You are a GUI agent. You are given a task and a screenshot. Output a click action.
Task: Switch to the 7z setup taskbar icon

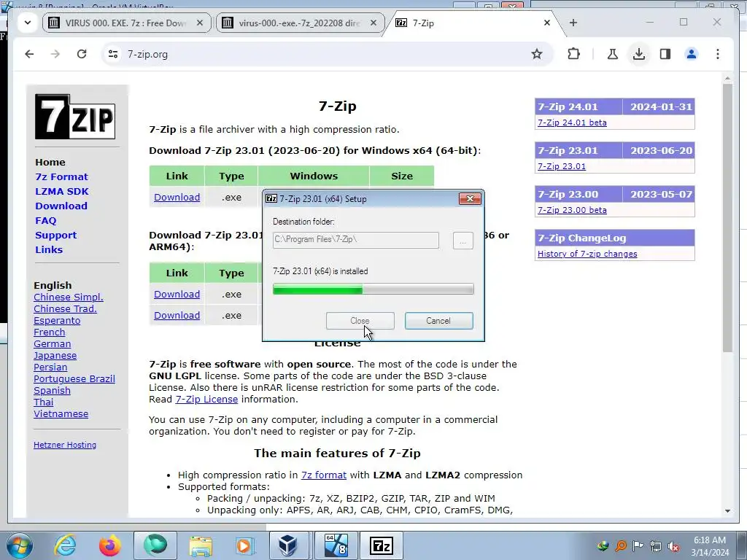(x=381, y=545)
